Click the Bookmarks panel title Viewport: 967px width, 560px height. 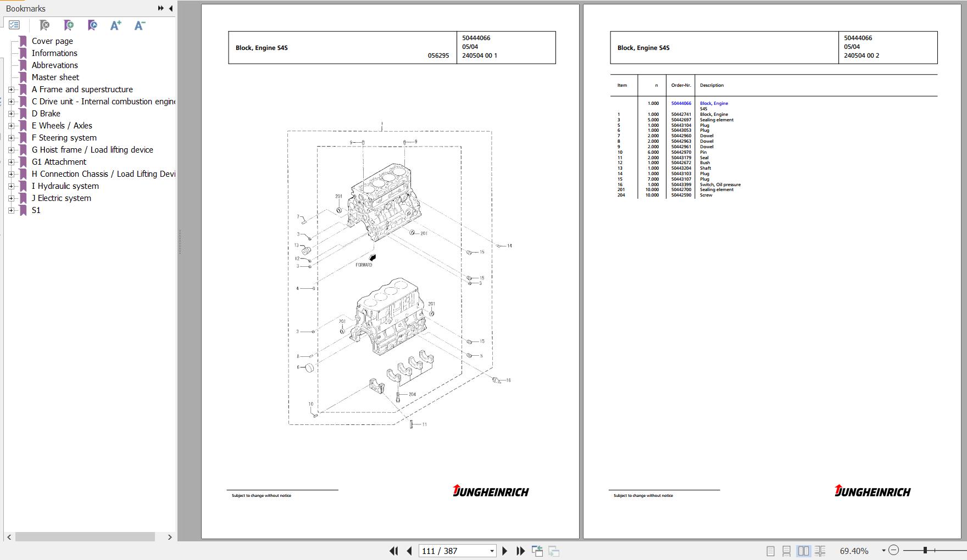(x=26, y=9)
